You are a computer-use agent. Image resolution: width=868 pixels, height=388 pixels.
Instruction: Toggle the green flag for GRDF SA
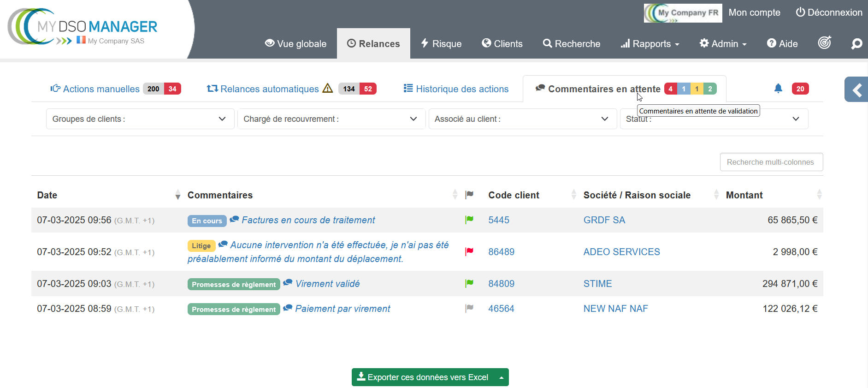[469, 220]
